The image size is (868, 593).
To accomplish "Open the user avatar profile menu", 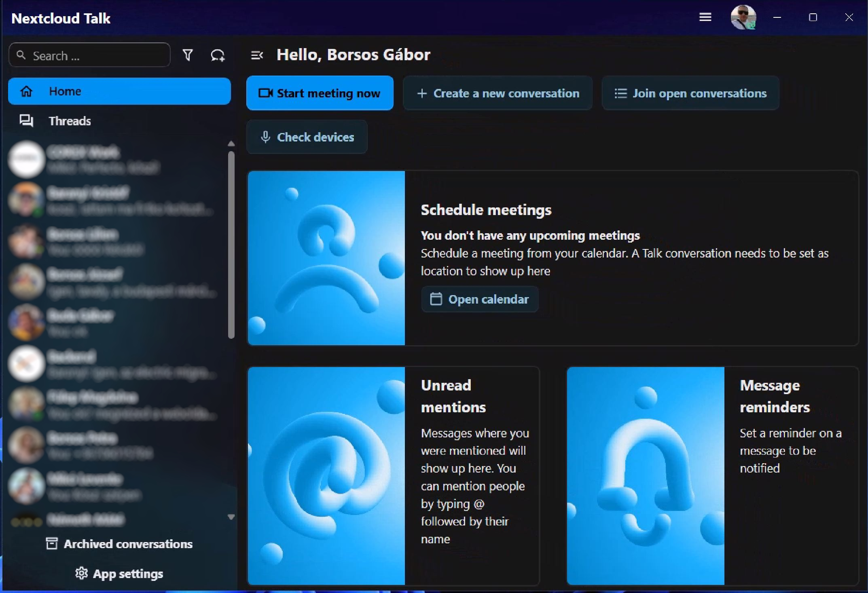I will click(743, 17).
